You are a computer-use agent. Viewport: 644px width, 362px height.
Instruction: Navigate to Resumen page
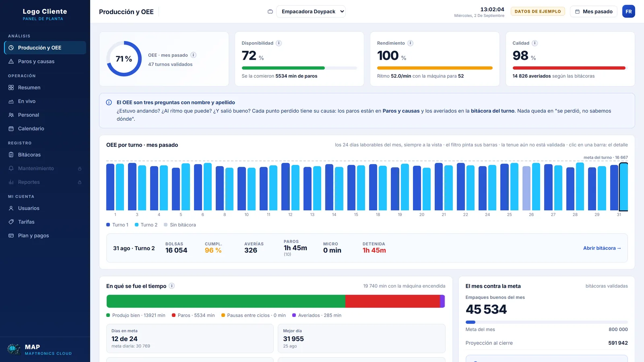[45, 88]
